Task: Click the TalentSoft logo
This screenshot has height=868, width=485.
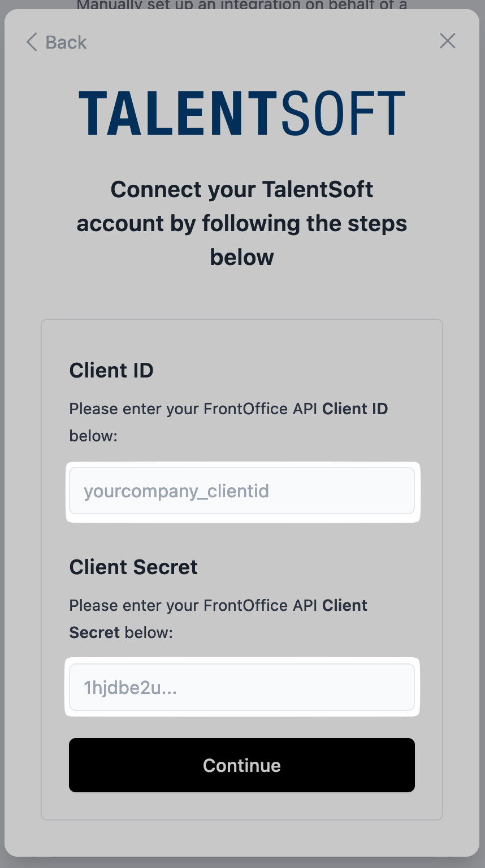Action: [x=242, y=113]
